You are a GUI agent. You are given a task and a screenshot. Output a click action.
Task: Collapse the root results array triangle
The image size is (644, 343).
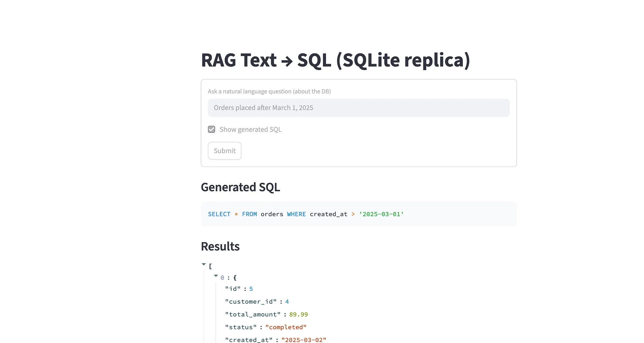coord(204,264)
